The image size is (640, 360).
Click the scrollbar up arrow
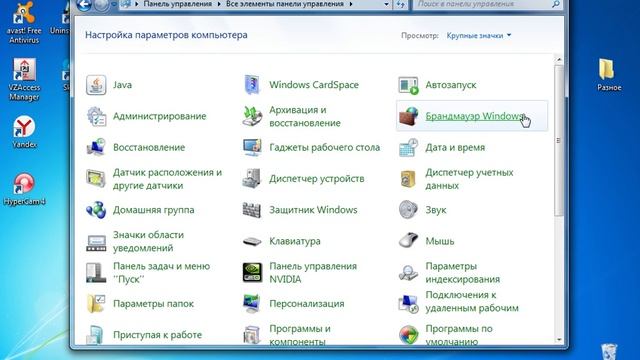tap(559, 60)
